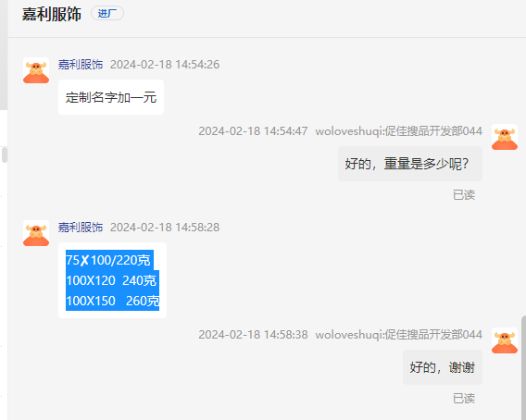526x420 pixels.
Task: Click the left panel scrollbar handle
Action: point(4,154)
